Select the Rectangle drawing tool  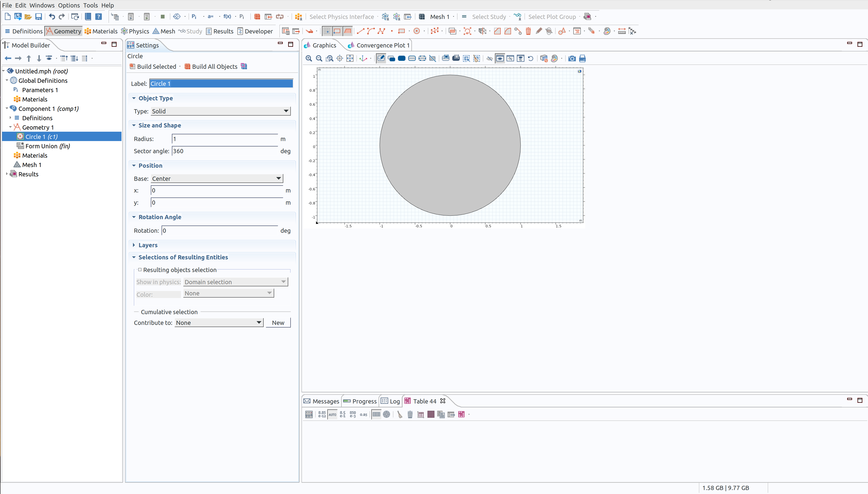click(401, 31)
